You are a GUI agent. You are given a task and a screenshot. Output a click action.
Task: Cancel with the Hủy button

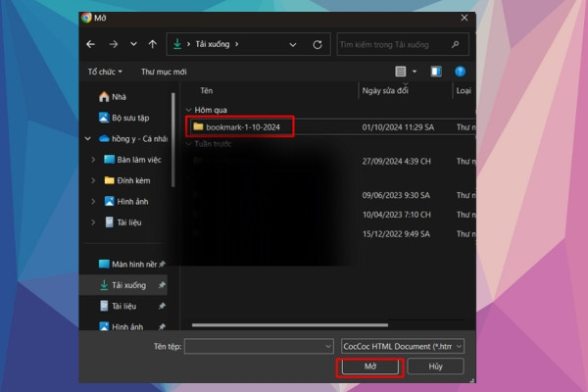pos(435,367)
